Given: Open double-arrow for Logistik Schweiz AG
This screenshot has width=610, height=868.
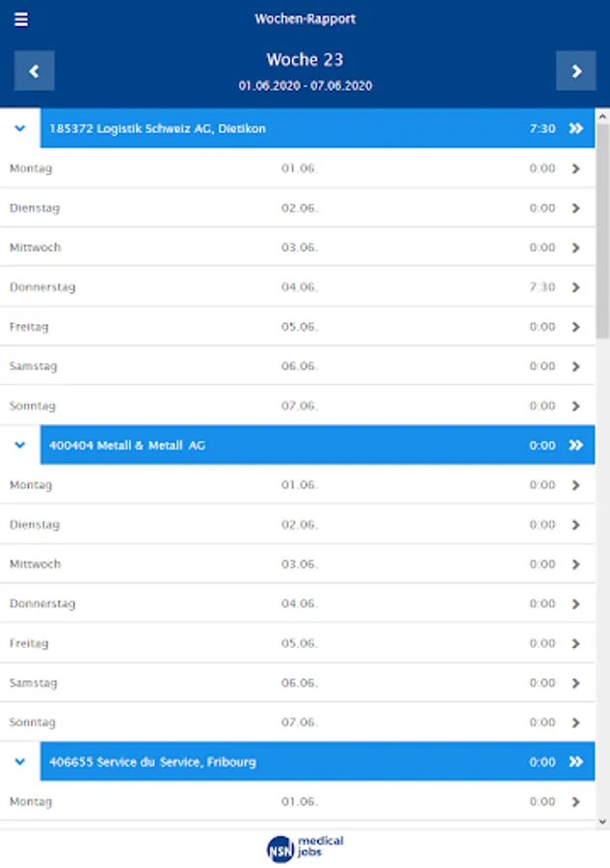Looking at the screenshot, I should (576, 128).
